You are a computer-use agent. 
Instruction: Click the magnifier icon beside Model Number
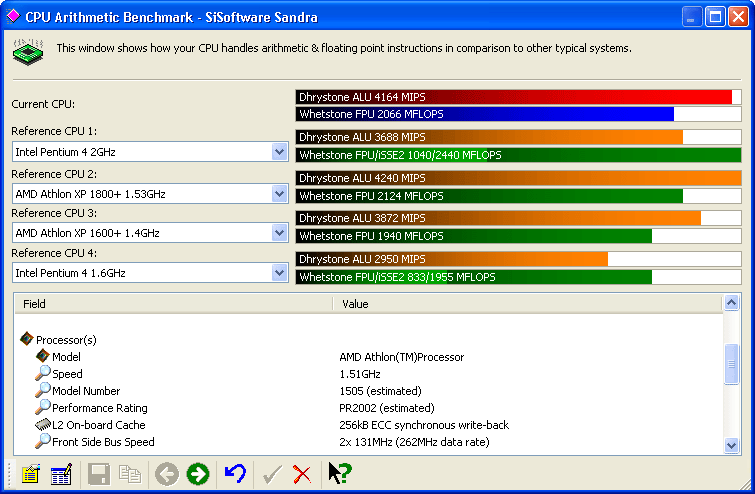point(43,390)
